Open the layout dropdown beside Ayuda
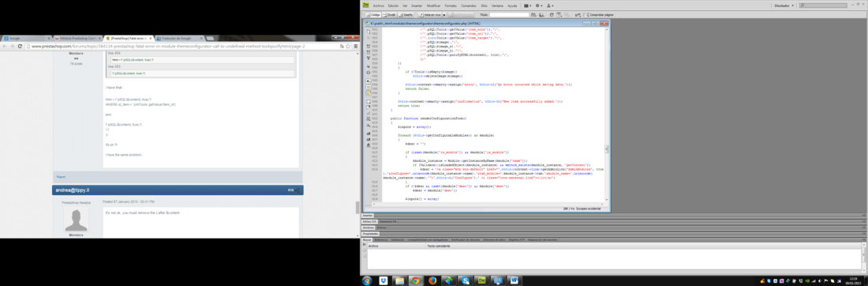 point(527,6)
